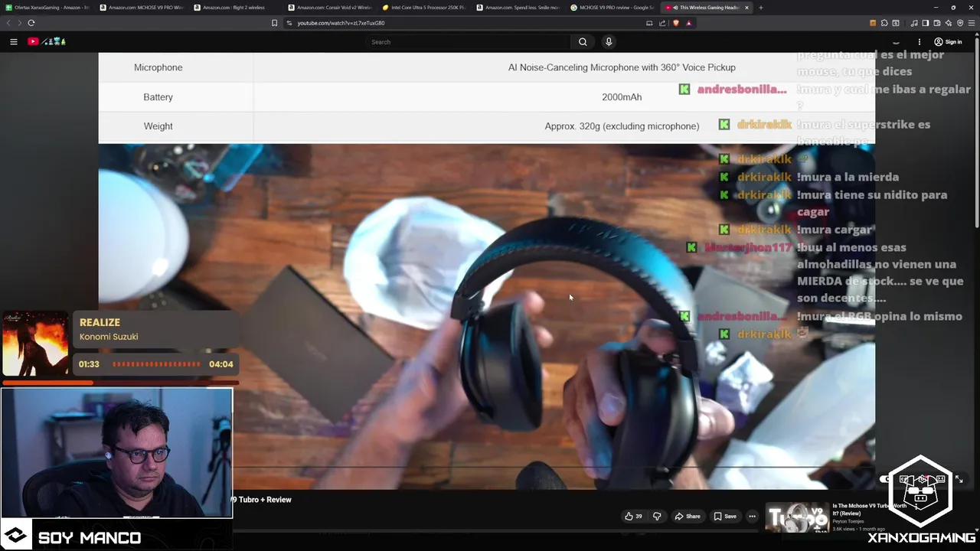Open a new browser tab with plus
Image resolution: width=980 pixels, height=551 pixels.
[x=760, y=8]
